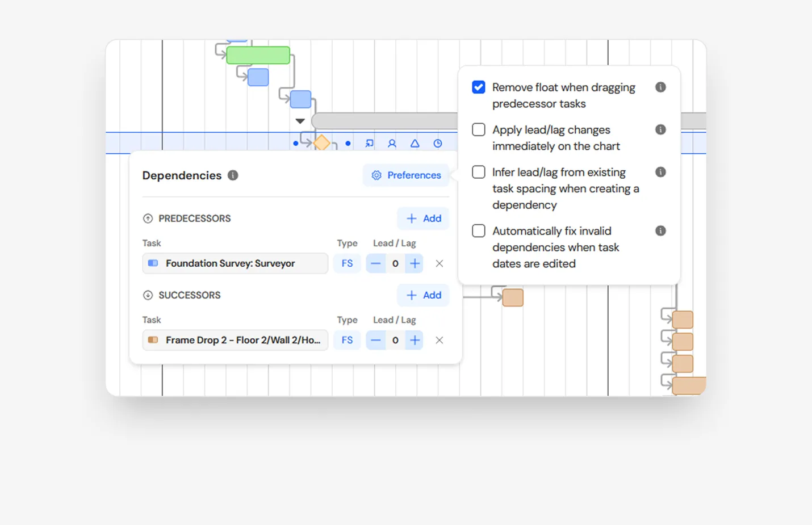Increase lead/lag for Foundation Survey predecessor
The image size is (812, 525).
(415, 263)
